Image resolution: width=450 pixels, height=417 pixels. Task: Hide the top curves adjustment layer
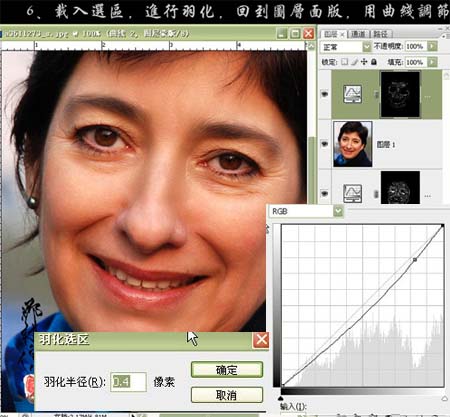click(325, 94)
